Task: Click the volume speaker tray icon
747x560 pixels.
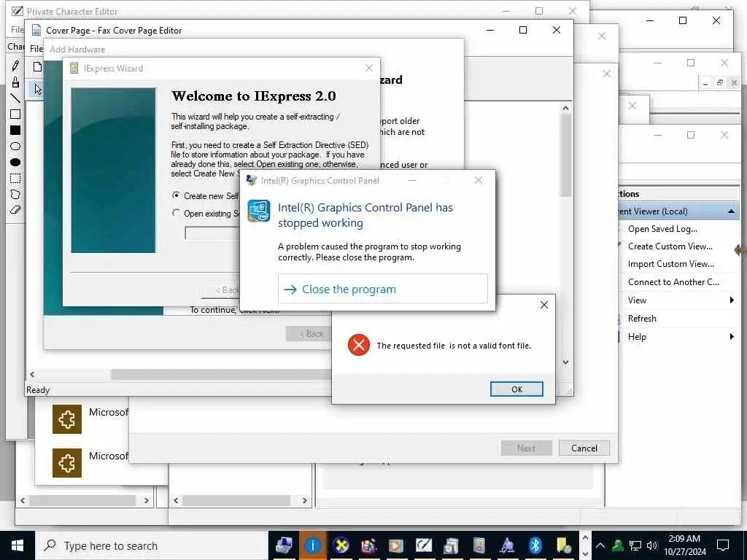Action: pyautogui.click(x=651, y=545)
